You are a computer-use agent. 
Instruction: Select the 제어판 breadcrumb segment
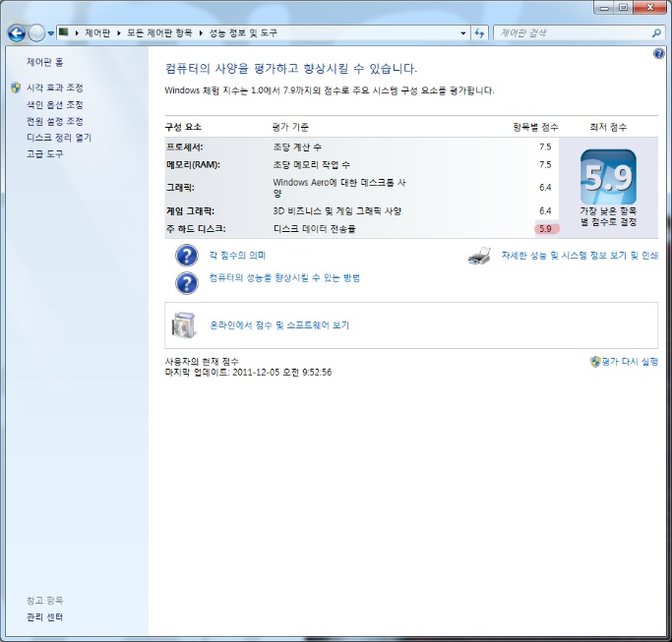coord(97,33)
